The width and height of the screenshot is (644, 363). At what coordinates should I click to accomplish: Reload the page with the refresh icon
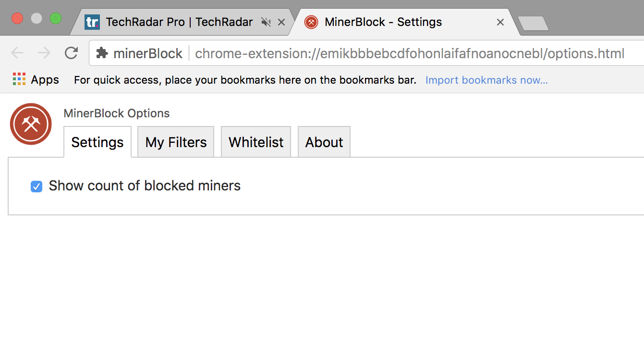(x=71, y=53)
